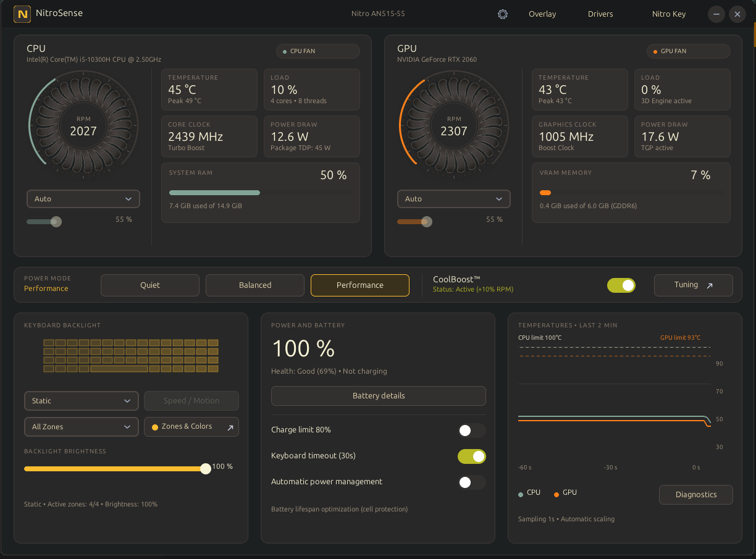Toggle the GPU FAN indicator pill
This screenshot has height=559, width=756.
(x=689, y=51)
